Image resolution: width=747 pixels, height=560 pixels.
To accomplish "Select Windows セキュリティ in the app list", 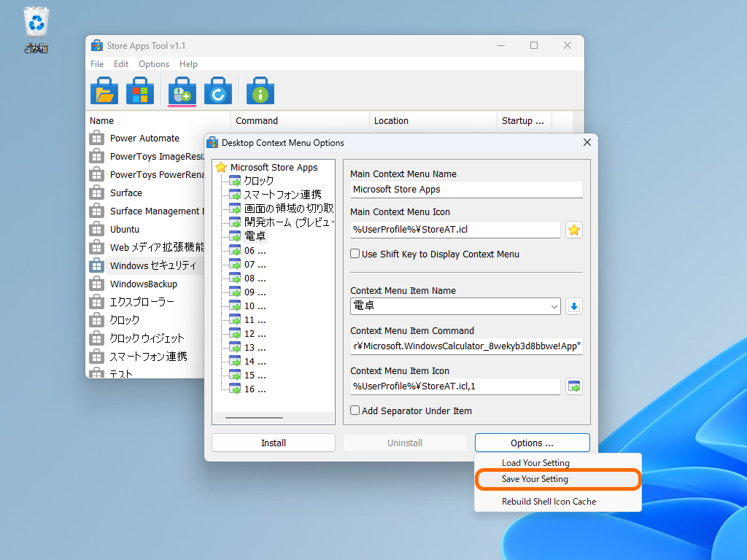I will (145, 265).
